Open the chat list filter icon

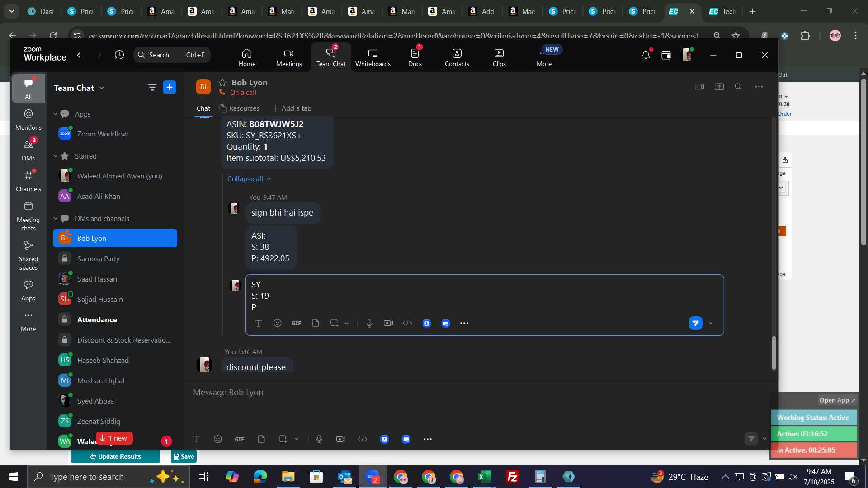pyautogui.click(x=152, y=87)
